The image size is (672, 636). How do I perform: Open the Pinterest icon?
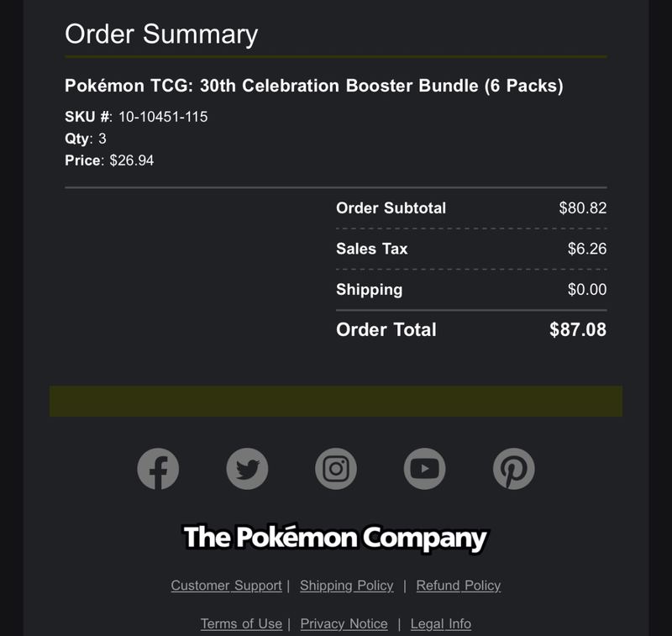point(514,469)
